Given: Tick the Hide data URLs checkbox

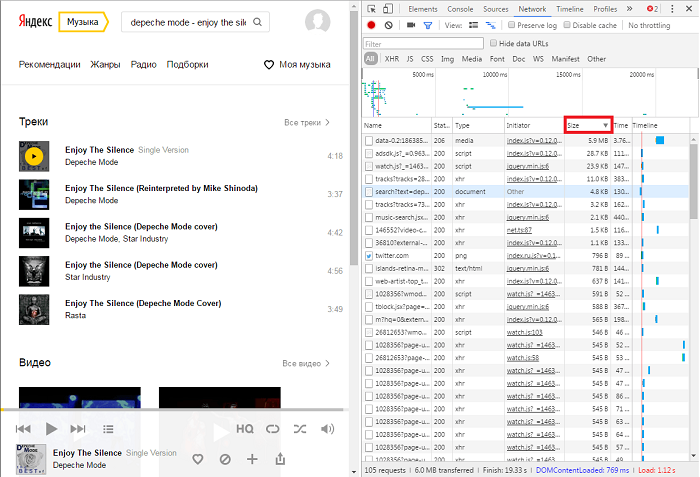Looking at the screenshot, I should coord(493,43).
